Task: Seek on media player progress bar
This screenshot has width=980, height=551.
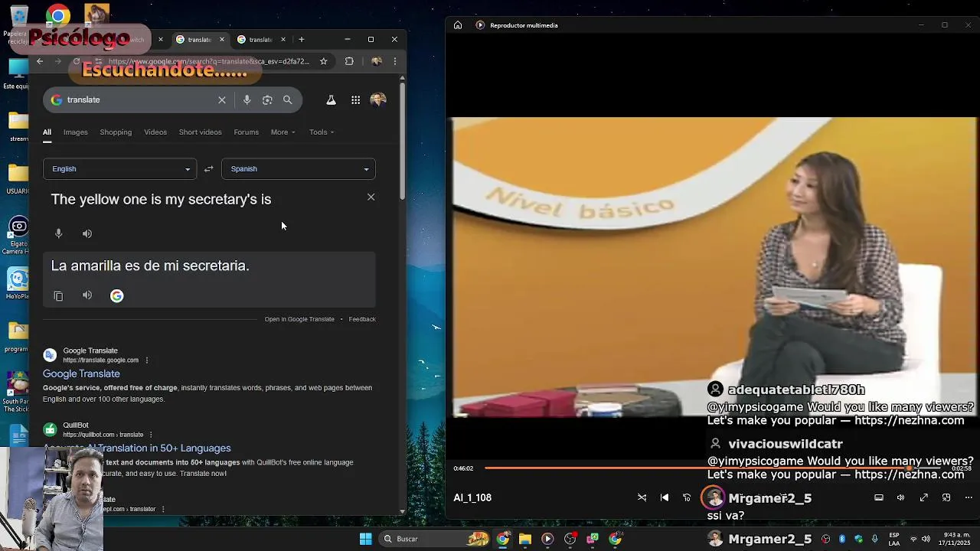Action: pyautogui.click(x=714, y=468)
